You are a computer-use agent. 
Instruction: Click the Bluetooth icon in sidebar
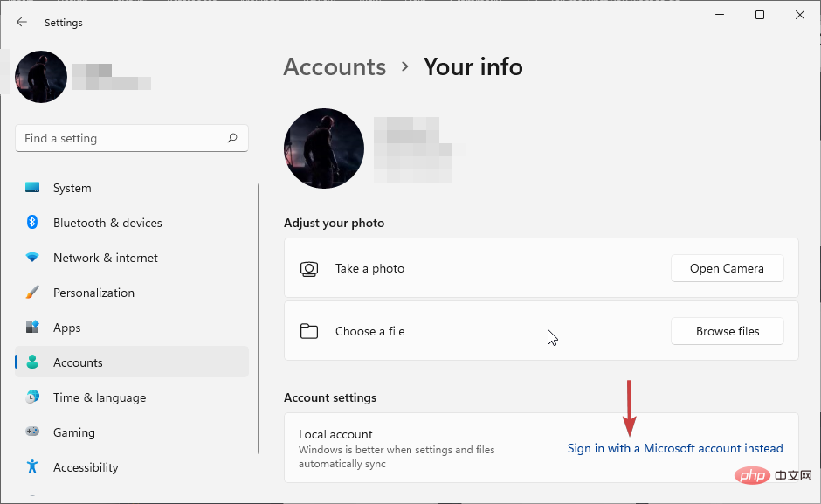[32, 222]
